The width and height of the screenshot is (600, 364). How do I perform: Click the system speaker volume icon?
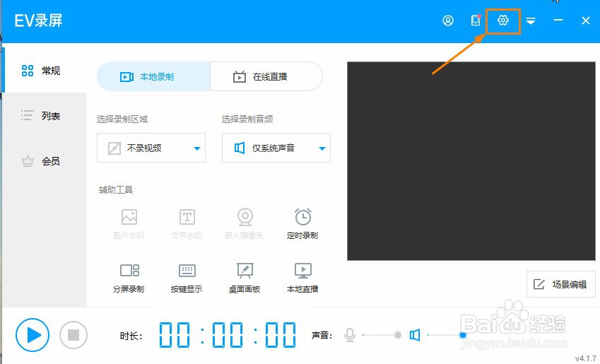tap(415, 335)
